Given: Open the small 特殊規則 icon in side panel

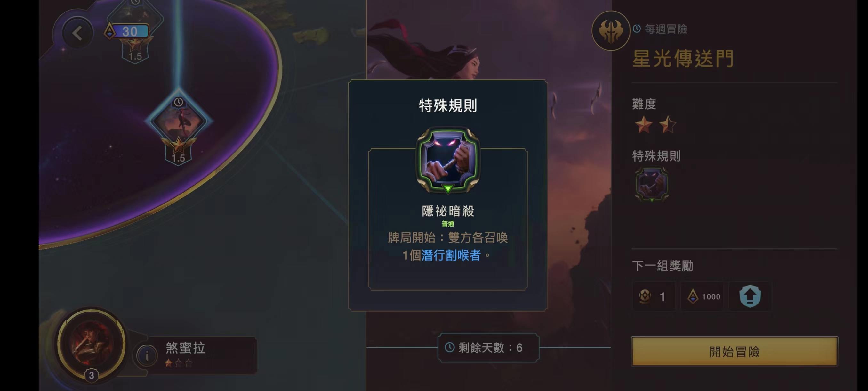Looking at the screenshot, I should 652,184.
